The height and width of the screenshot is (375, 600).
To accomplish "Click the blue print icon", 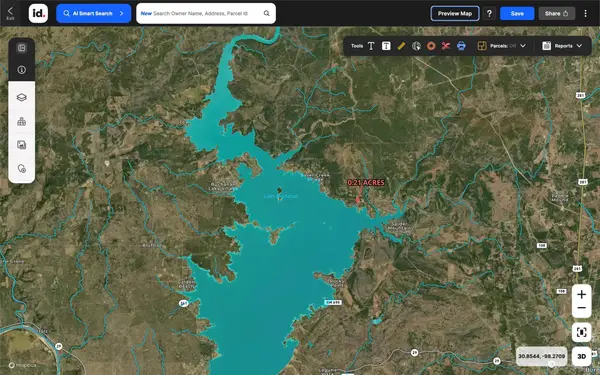I will click(461, 46).
